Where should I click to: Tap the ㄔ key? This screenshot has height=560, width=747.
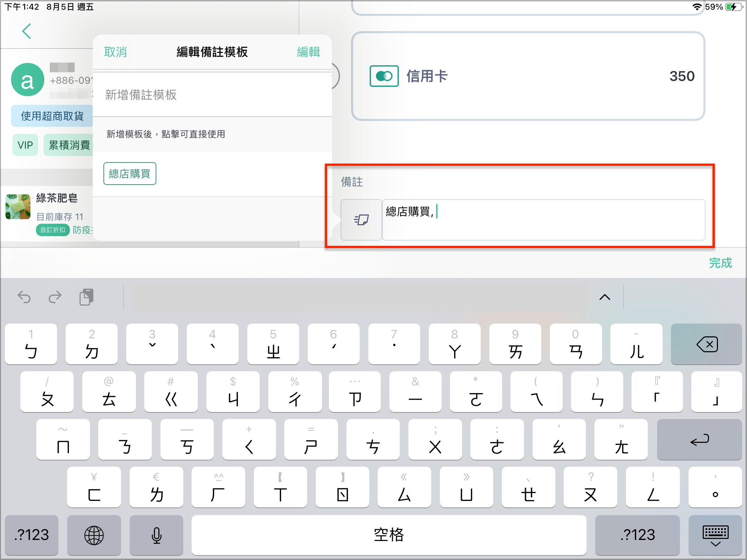(295, 392)
